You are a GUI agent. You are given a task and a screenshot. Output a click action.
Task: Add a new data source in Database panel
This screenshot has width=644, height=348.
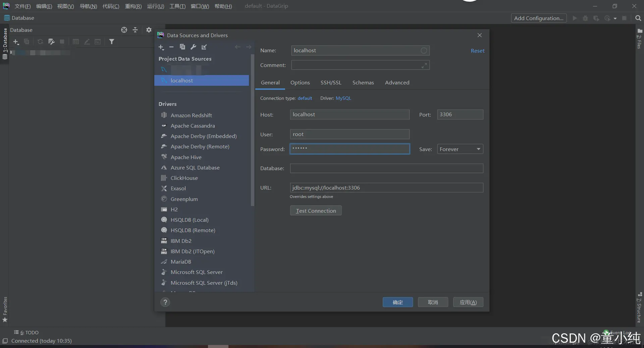[x=16, y=42]
